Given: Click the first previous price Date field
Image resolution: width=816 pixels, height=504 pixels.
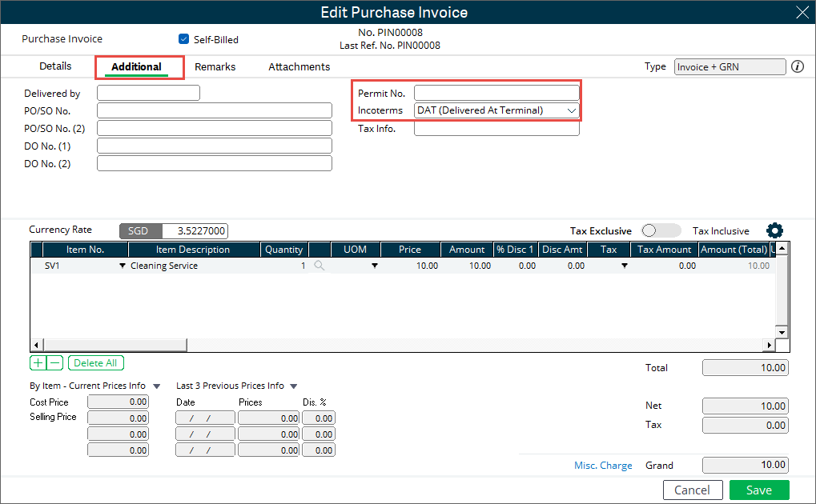Looking at the screenshot, I should pos(205,418).
